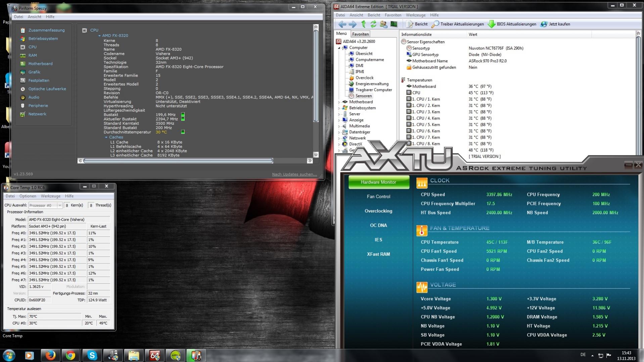Click AIDA64 green up-level arrow
The image size is (644, 362).
coord(363,24)
